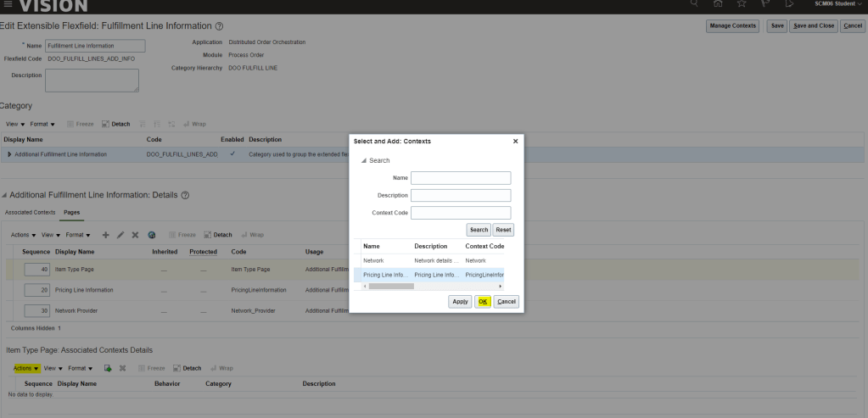Click the Context Code input field

pos(461,213)
